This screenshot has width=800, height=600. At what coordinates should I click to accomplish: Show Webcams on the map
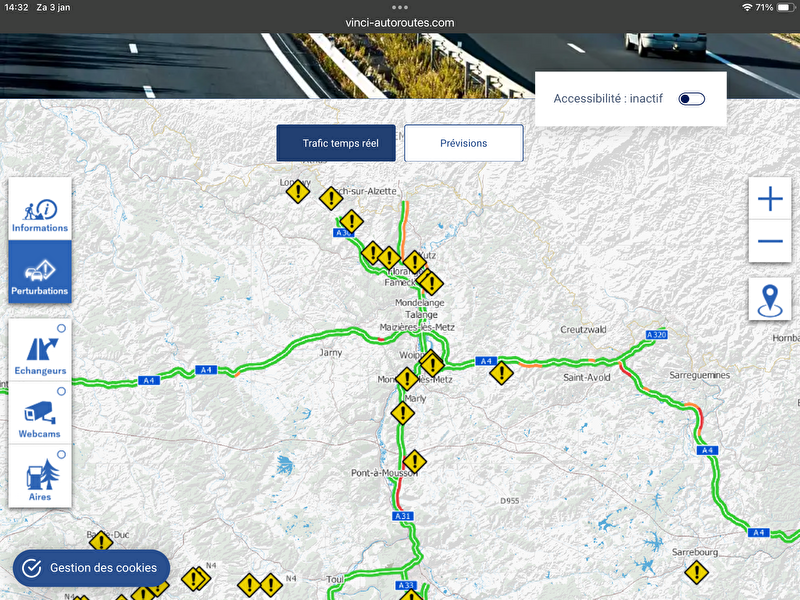click(40, 414)
